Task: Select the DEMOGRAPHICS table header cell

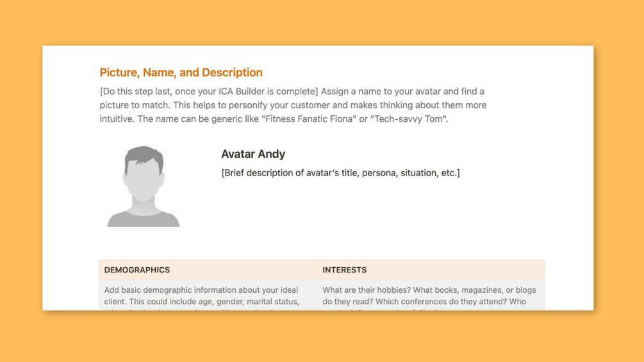Action: click(x=208, y=270)
